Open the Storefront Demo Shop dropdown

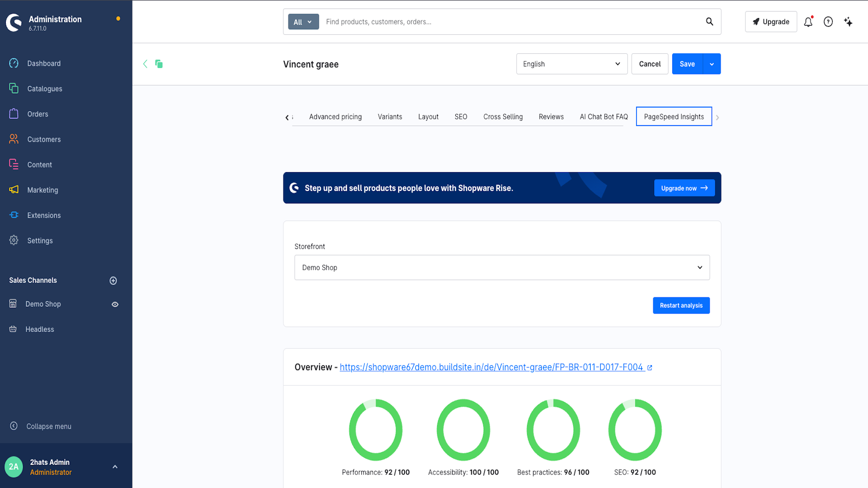pos(502,267)
